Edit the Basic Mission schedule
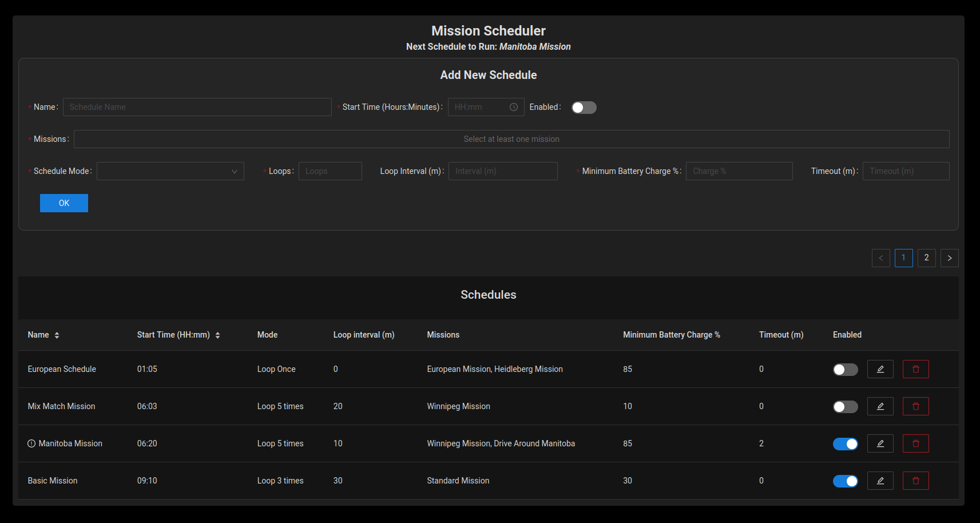Image resolution: width=980 pixels, height=523 pixels. [880, 481]
